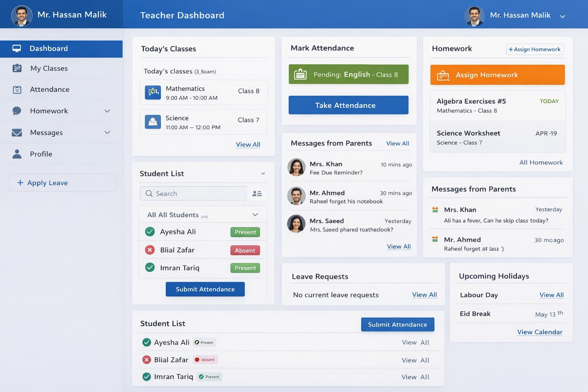Click the Messages envelope icon in sidebar
The image size is (588, 392).
[17, 132]
